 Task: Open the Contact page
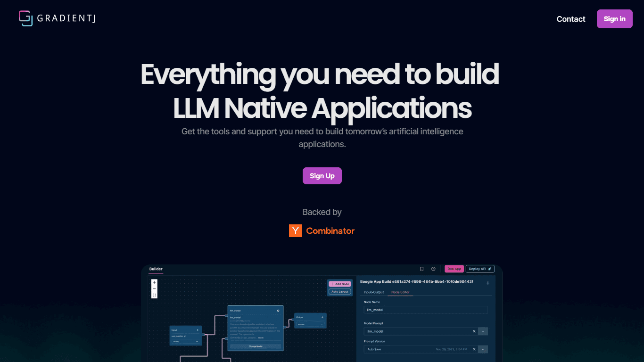click(571, 19)
